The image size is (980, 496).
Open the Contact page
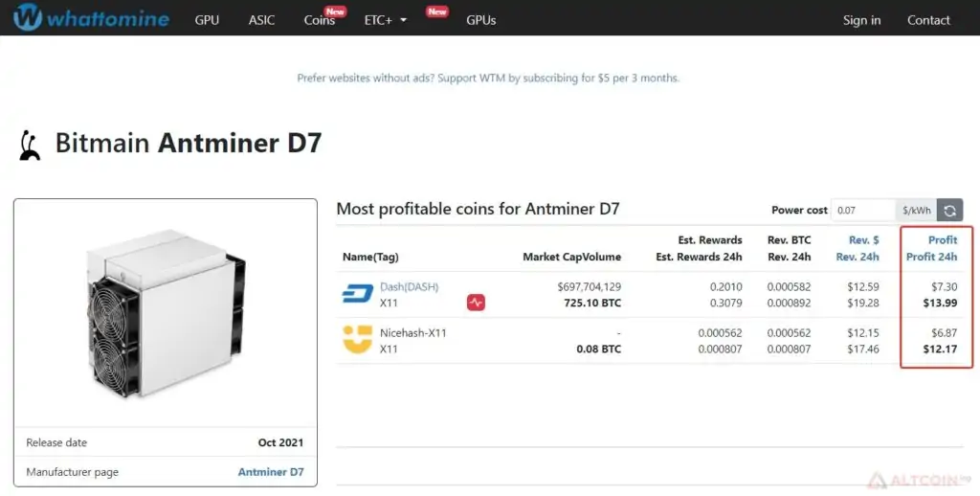928,20
